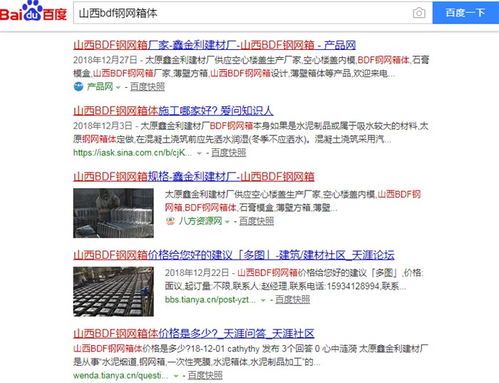This screenshot has width=499, height=383.
Task: Open the wenda.tianya.cn/questi URL link
Action: [x=121, y=375]
